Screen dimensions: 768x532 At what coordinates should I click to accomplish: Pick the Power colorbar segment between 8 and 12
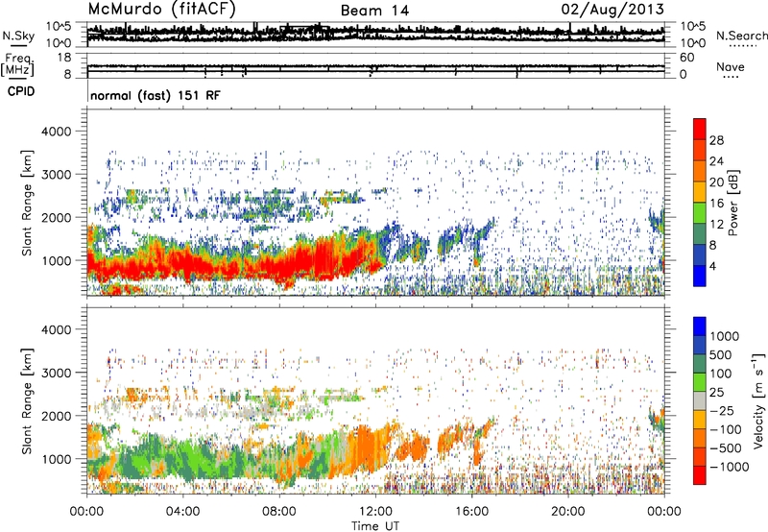tap(700, 233)
